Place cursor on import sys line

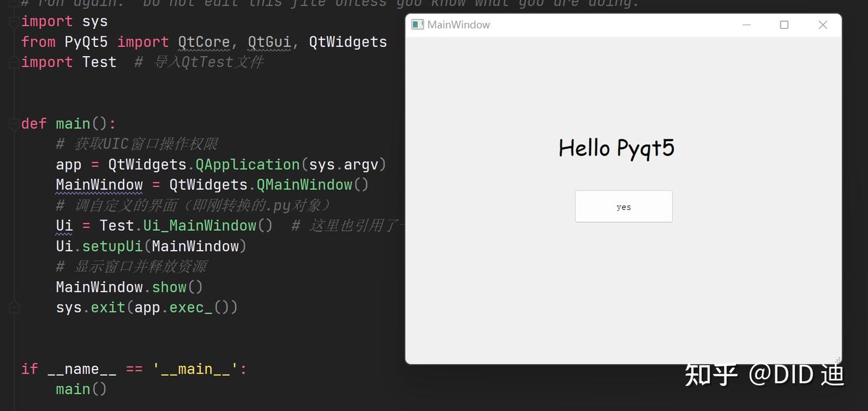pos(64,21)
